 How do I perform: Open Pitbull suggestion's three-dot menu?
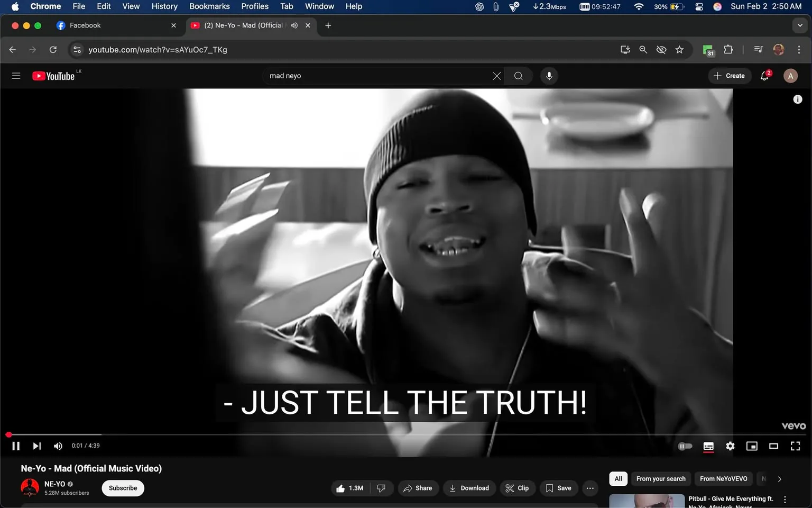click(x=785, y=499)
